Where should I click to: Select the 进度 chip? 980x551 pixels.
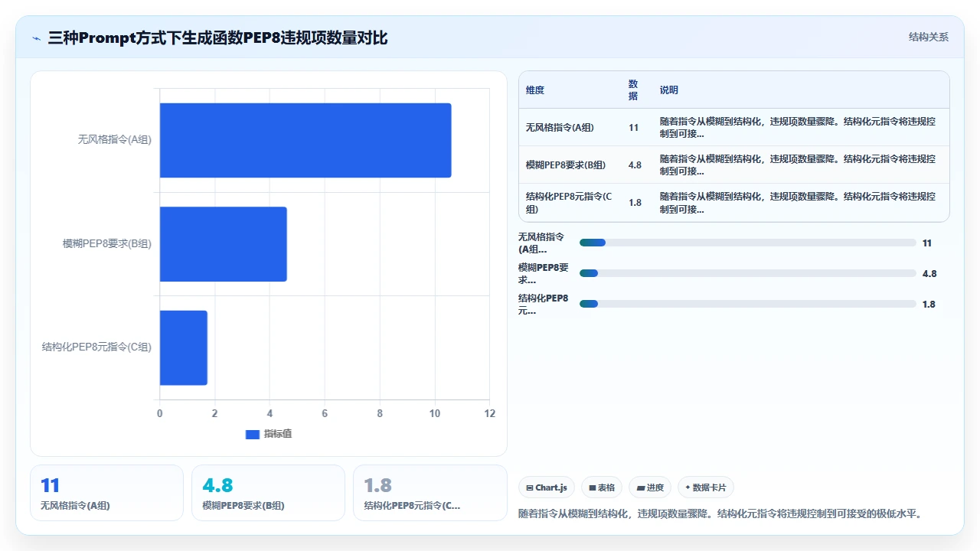[650, 487]
